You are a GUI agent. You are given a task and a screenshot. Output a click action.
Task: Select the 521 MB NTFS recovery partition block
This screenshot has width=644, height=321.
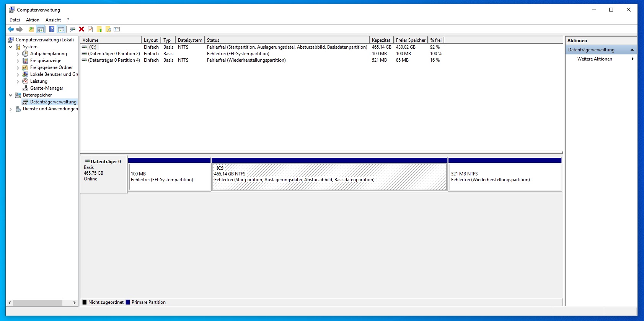[x=505, y=177]
